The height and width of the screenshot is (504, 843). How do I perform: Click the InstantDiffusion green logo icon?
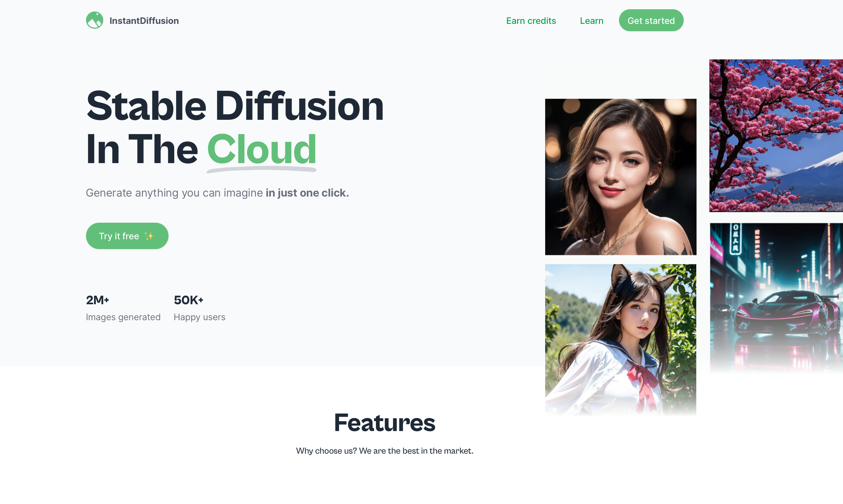coord(94,20)
